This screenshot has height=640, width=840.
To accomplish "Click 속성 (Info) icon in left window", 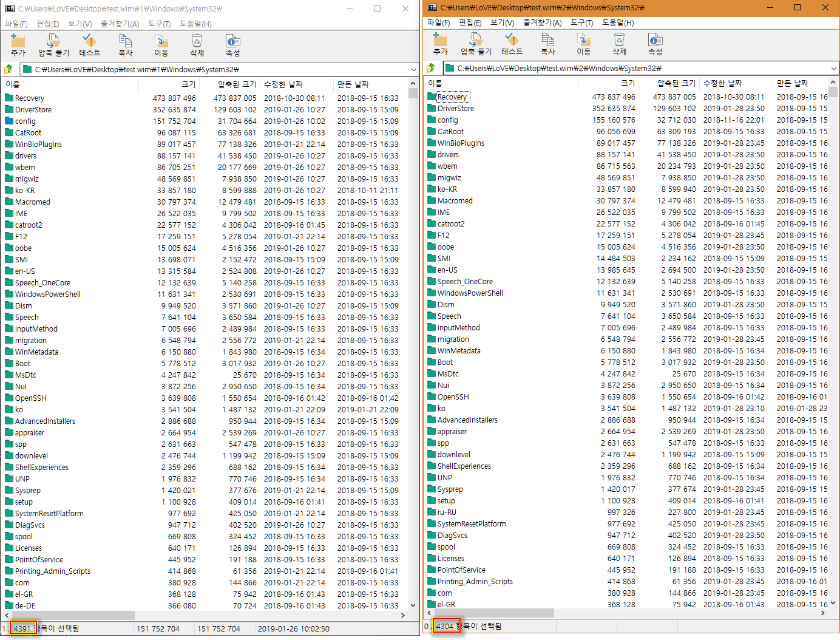I will pyautogui.click(x=232, y=41).
